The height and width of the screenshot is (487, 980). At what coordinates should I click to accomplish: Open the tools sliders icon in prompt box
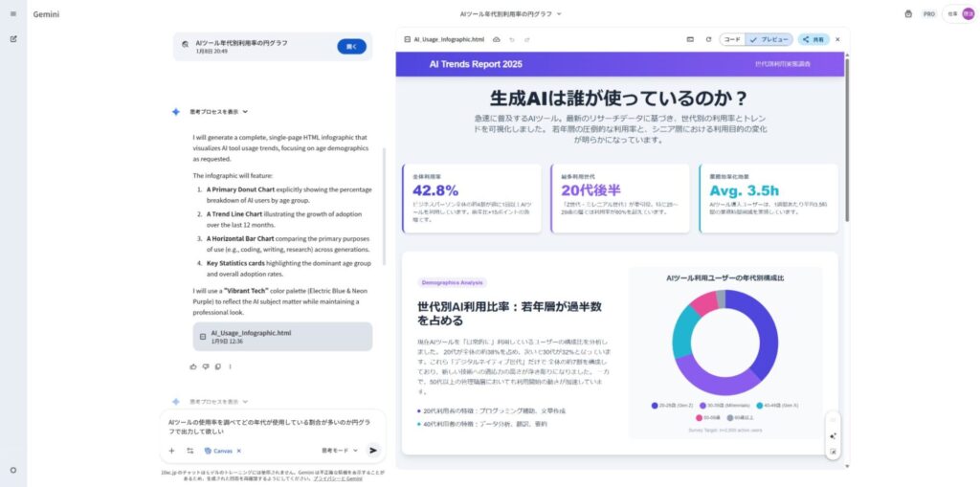pos(190,450)
